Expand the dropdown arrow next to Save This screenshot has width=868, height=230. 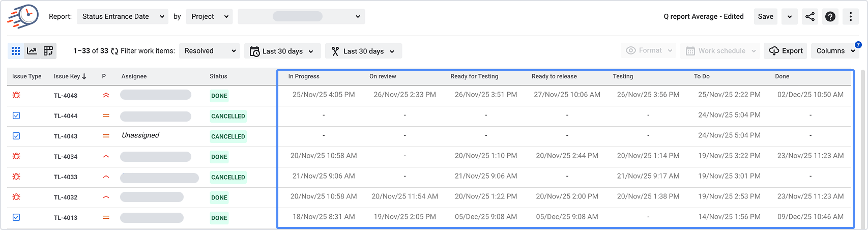(x=789, y=16)
